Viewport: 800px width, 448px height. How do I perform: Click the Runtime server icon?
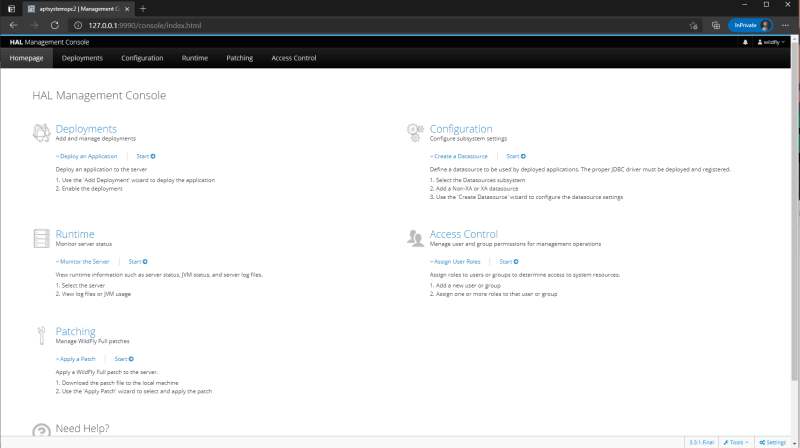point(41,238)
